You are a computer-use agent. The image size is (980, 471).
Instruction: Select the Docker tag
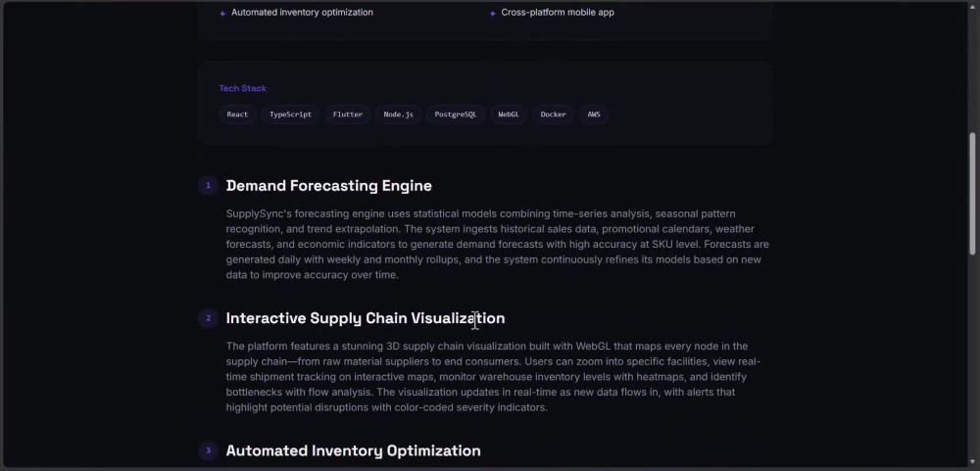553,115
